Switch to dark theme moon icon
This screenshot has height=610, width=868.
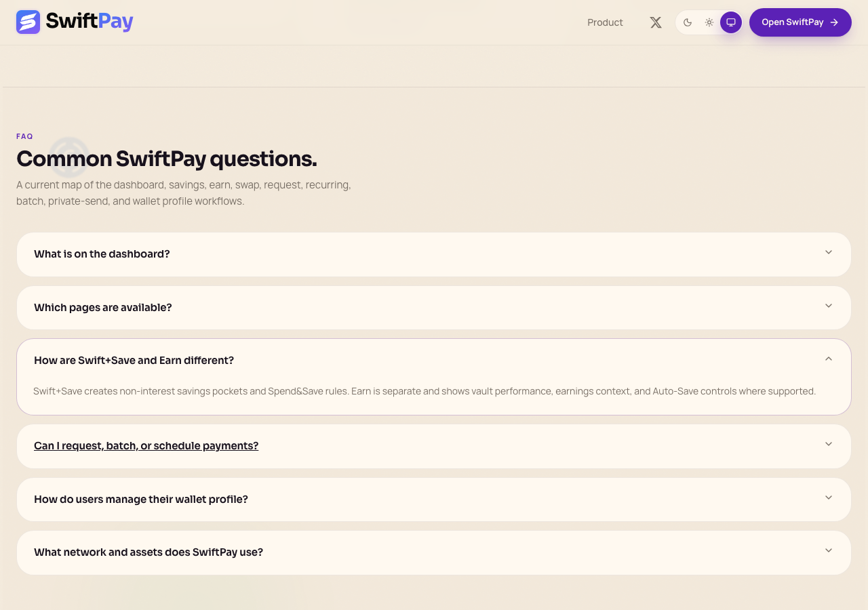(688, 22)
